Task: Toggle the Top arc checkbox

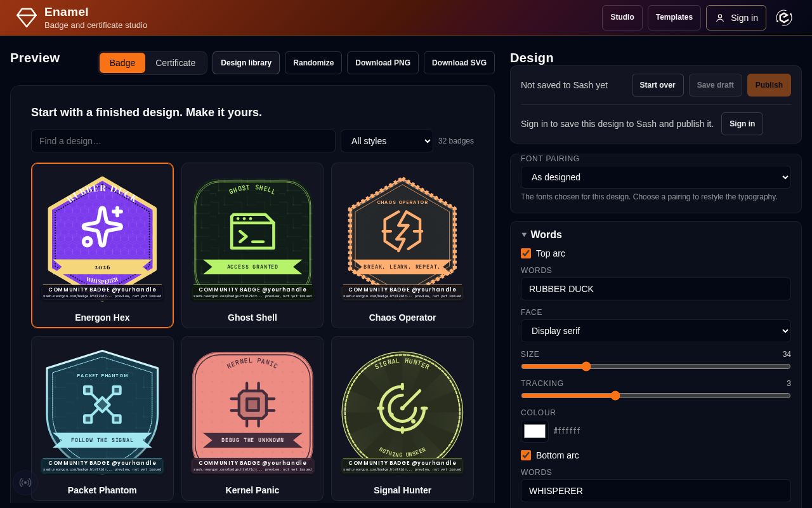Action: pos(526,253)
